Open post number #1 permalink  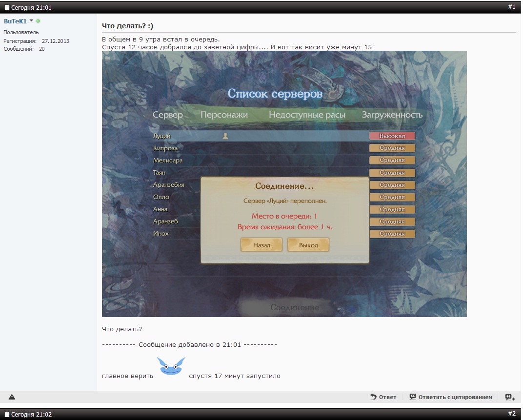(512, 7)
